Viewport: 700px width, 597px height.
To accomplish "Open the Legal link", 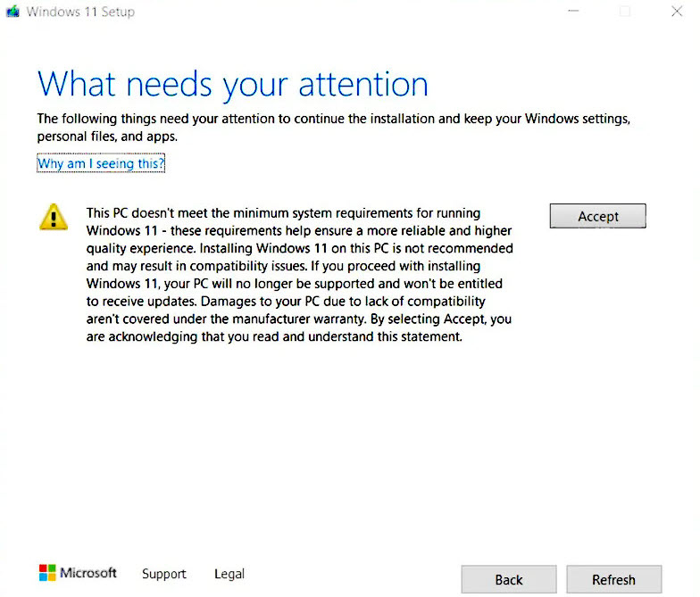I will point(229,574).
